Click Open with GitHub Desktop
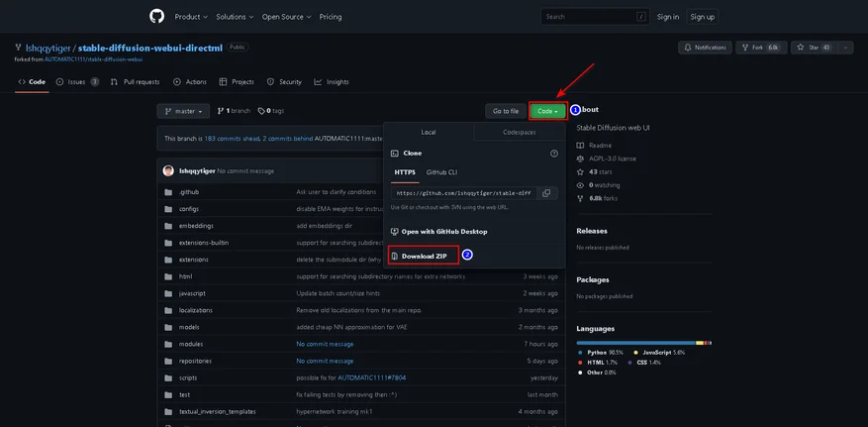 click(439, 232)
